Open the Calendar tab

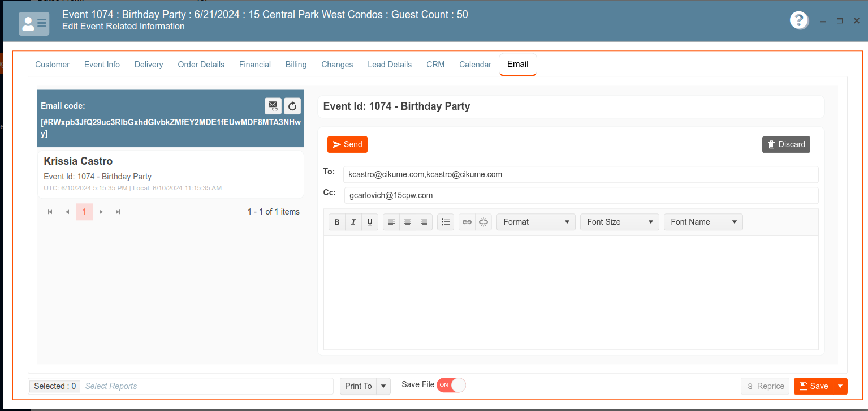pyautogui.click(x=476, y=65)
